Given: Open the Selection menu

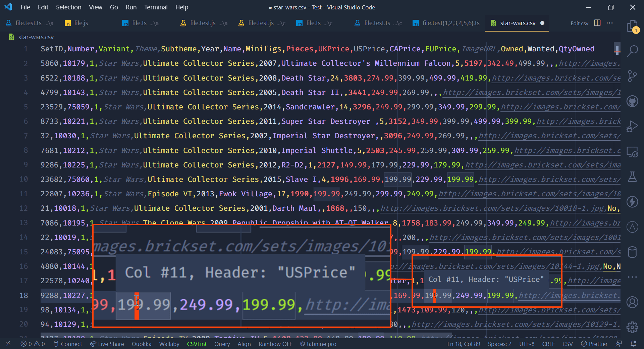Looking at the screenshot, I should click(x=68, y=7).
